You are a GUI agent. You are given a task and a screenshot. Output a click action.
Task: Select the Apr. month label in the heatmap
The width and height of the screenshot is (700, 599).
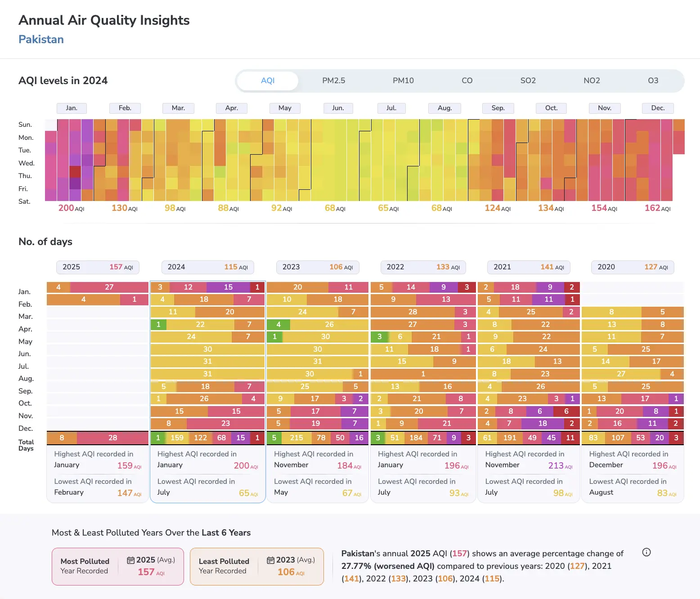(232, 108)
